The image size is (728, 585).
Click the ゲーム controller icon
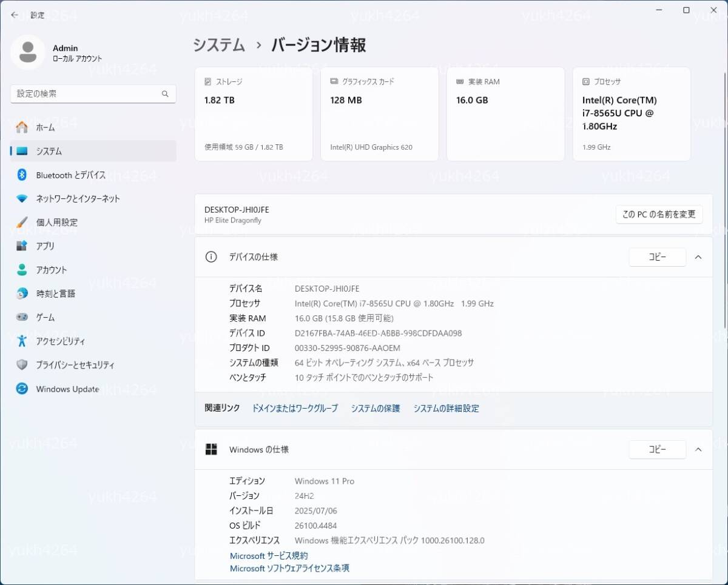click(22, 317)
